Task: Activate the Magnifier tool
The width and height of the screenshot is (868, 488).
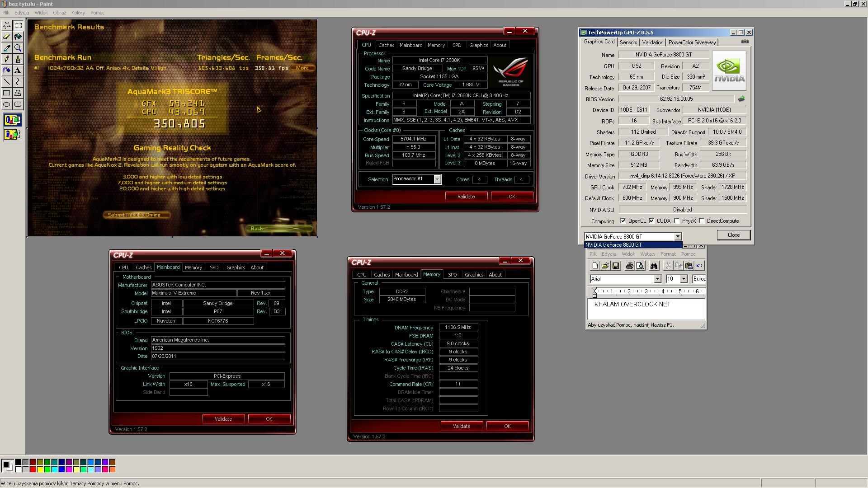Action: [18, 48]
